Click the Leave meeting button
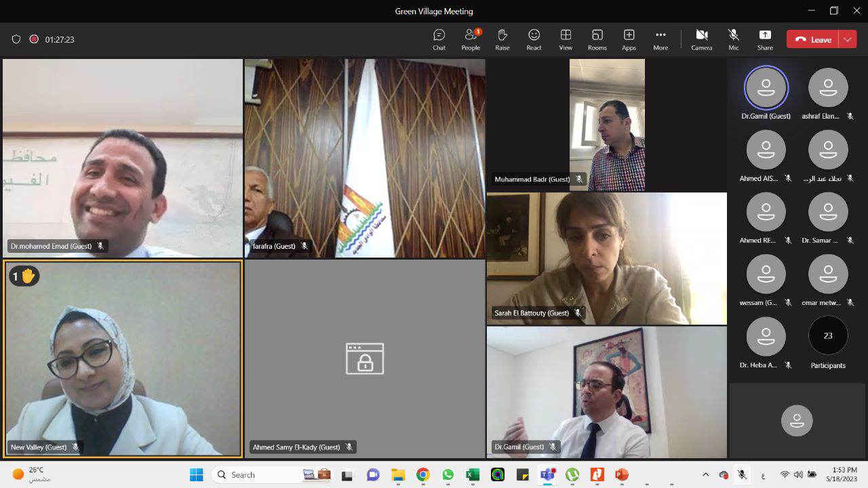 [813, 39]
